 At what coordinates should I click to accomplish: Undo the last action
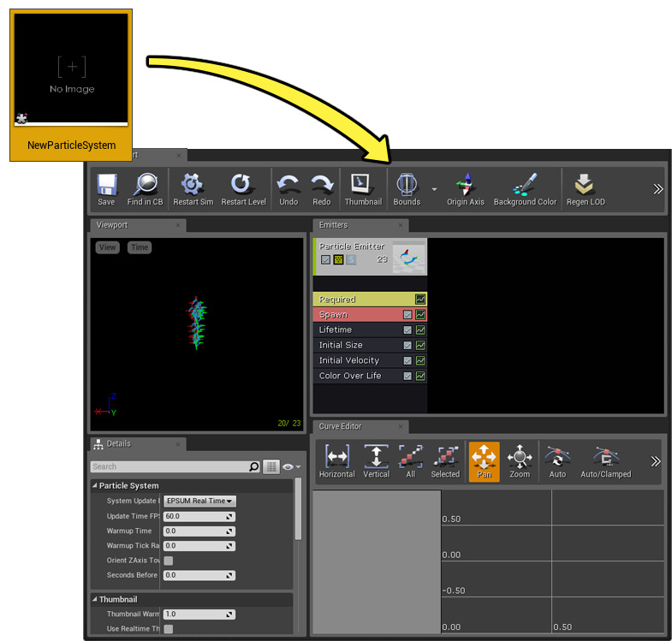[x=288, y=189]
